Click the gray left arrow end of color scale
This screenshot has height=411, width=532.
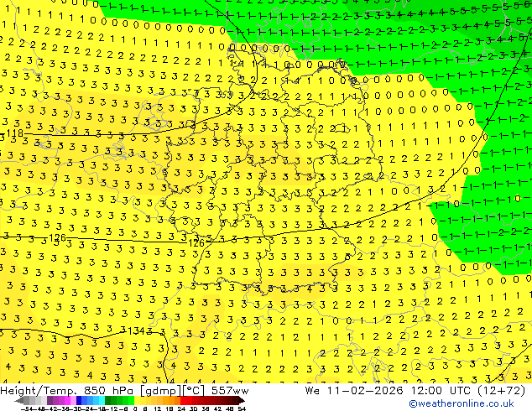click(x=19, y=400)
